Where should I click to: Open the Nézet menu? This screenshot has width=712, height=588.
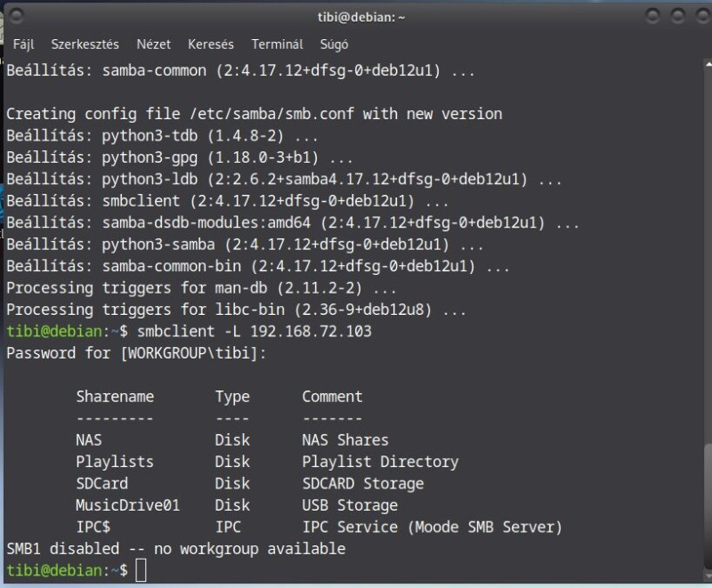point(153,44)
